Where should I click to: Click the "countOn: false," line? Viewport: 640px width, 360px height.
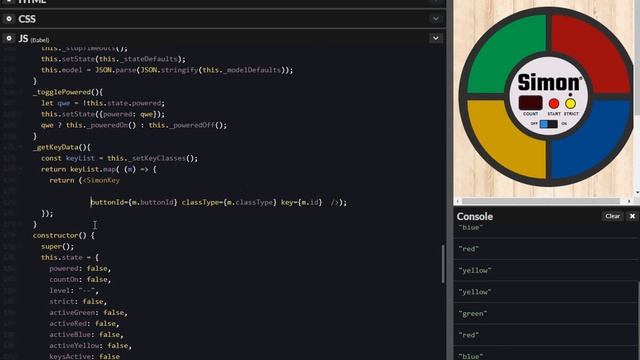80,280
